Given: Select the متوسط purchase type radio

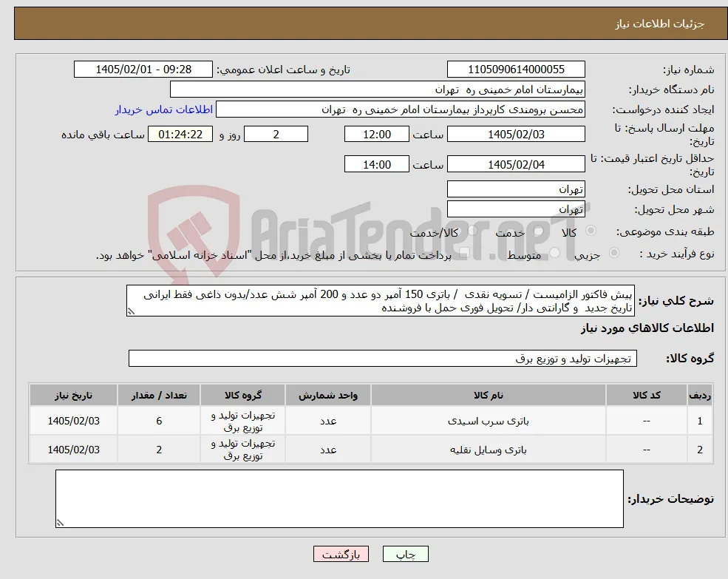Looking at the screenshot, I should pos(554,253).
